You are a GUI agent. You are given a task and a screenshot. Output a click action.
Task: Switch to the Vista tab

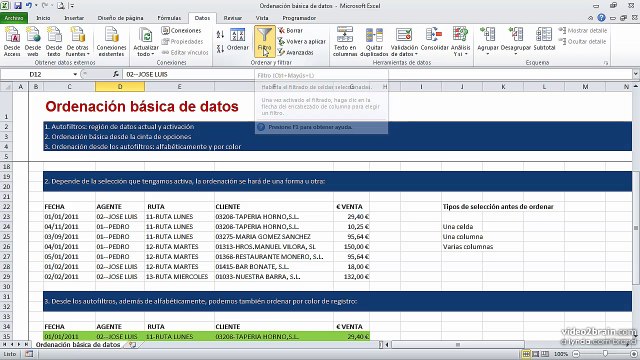(262, 18)
